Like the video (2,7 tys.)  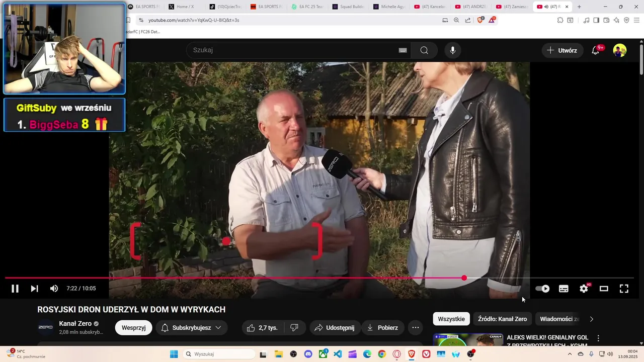(x=262, y=328)
